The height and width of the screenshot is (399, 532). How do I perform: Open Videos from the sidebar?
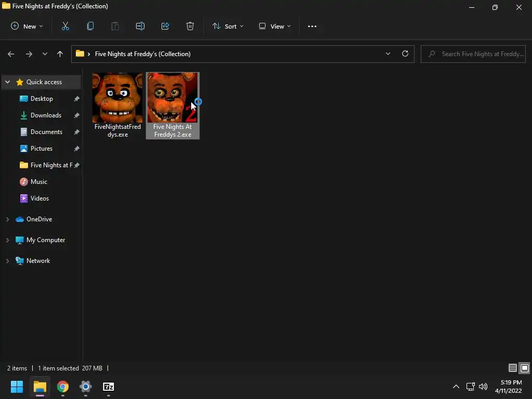(39, 198)
